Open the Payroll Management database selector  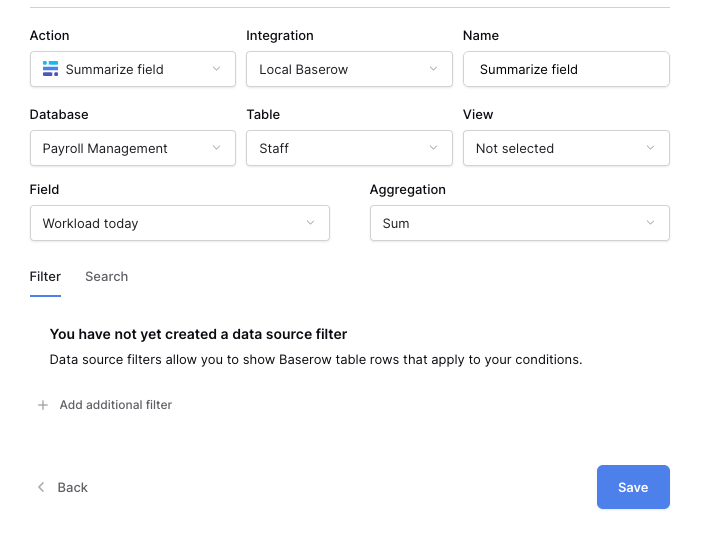[130, 148]
